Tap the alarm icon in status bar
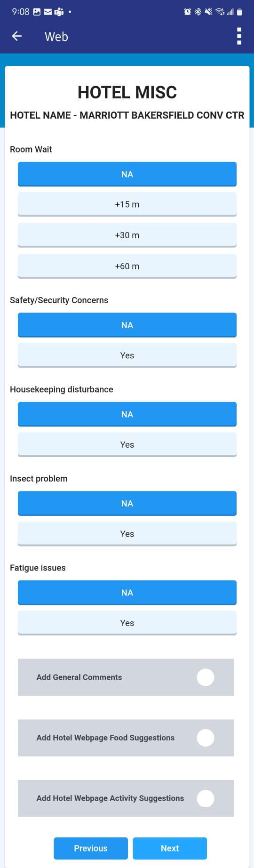254x868 pixels. 187,12
